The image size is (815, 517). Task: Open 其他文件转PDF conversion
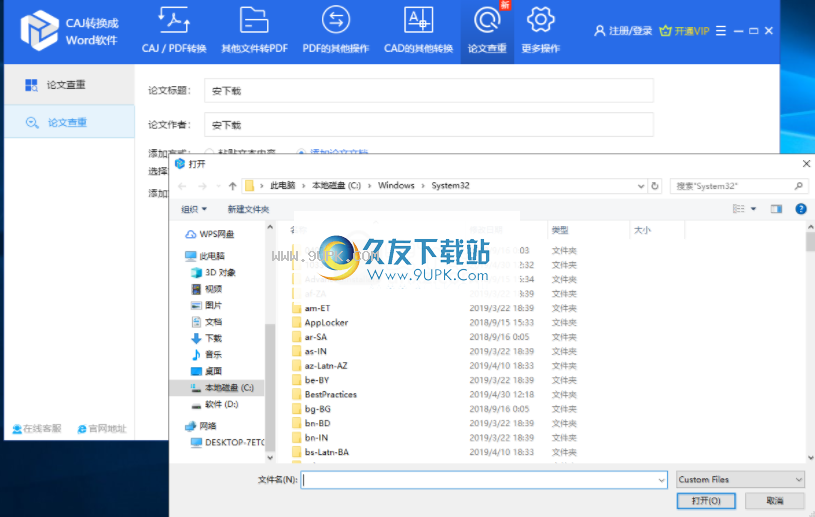254,31
